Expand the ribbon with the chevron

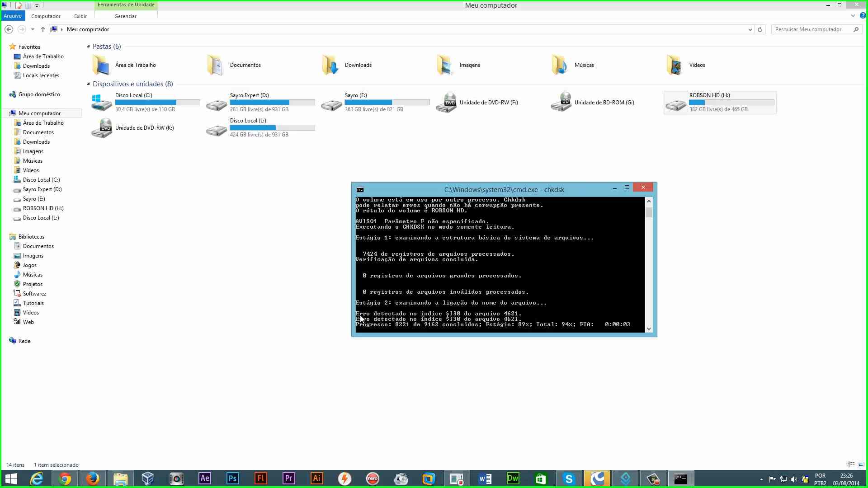click(x=853, y=16)
